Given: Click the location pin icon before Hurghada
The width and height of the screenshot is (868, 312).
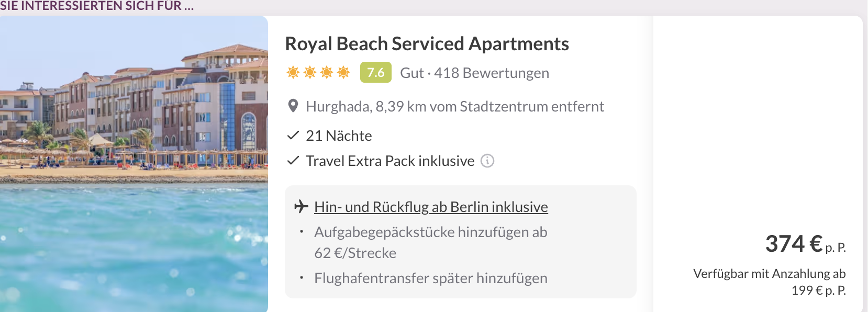Looking at the screenshot, I should [x=293, y=106].
